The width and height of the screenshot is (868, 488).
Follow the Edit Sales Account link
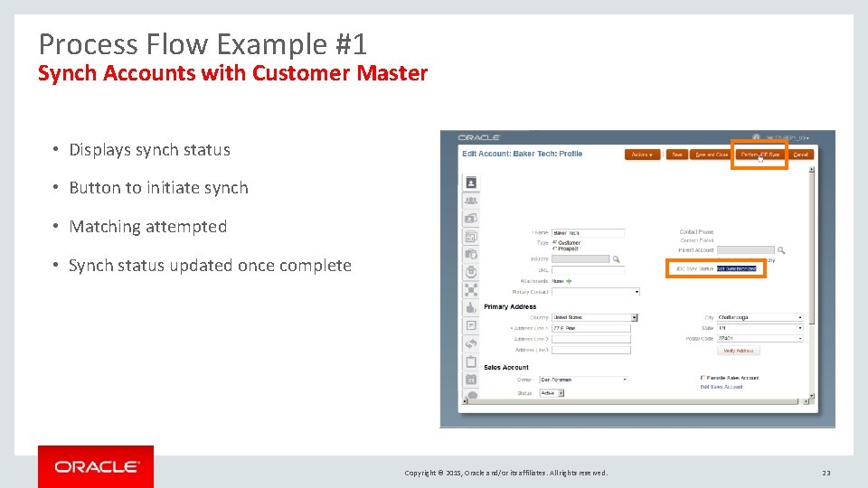(722, 387)
